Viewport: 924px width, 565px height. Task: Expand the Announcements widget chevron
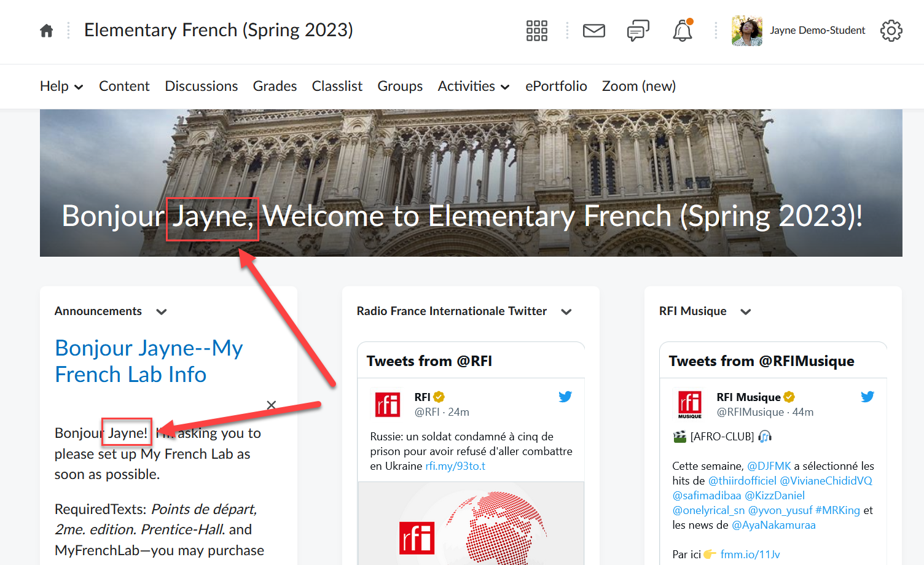tap(162, 312)
